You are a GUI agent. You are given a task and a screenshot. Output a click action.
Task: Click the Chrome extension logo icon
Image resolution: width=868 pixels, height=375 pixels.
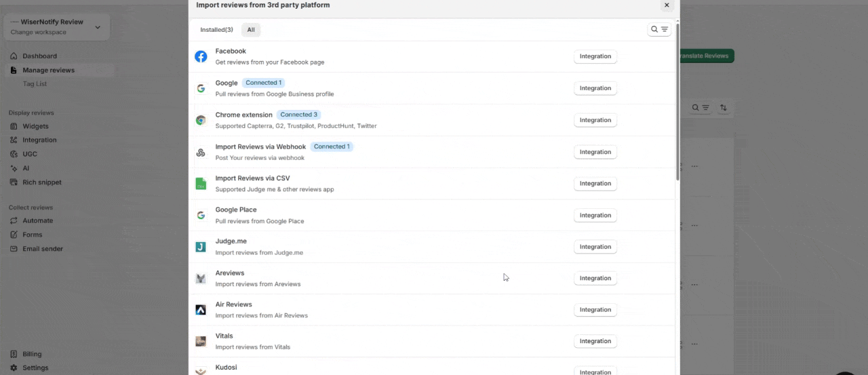(x=201, y=120)
